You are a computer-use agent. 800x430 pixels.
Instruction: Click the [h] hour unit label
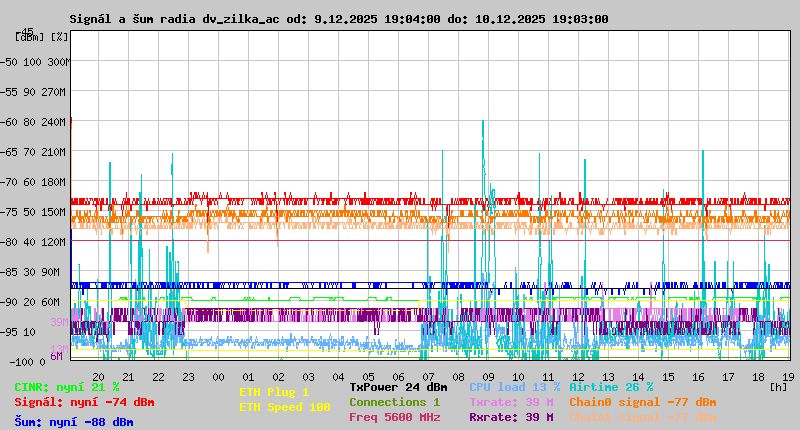coord(778,385)
